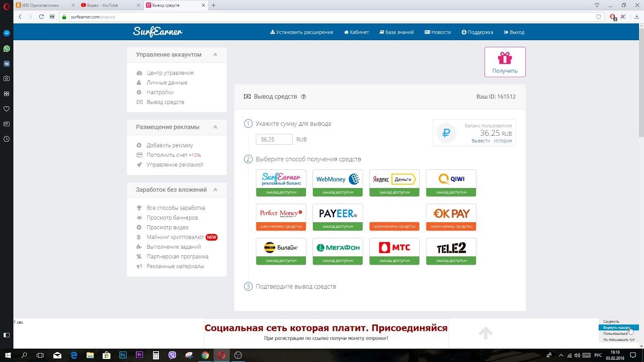Open Личные данные in the sidebar
The height and width of the screenshot is (362, 644).
pyautogui.click(x=167, y=82)
